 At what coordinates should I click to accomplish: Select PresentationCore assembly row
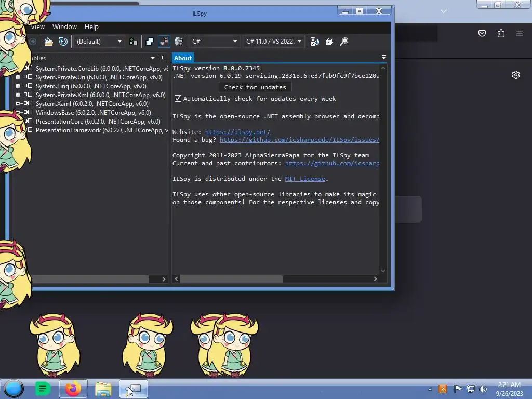point(98,122)
